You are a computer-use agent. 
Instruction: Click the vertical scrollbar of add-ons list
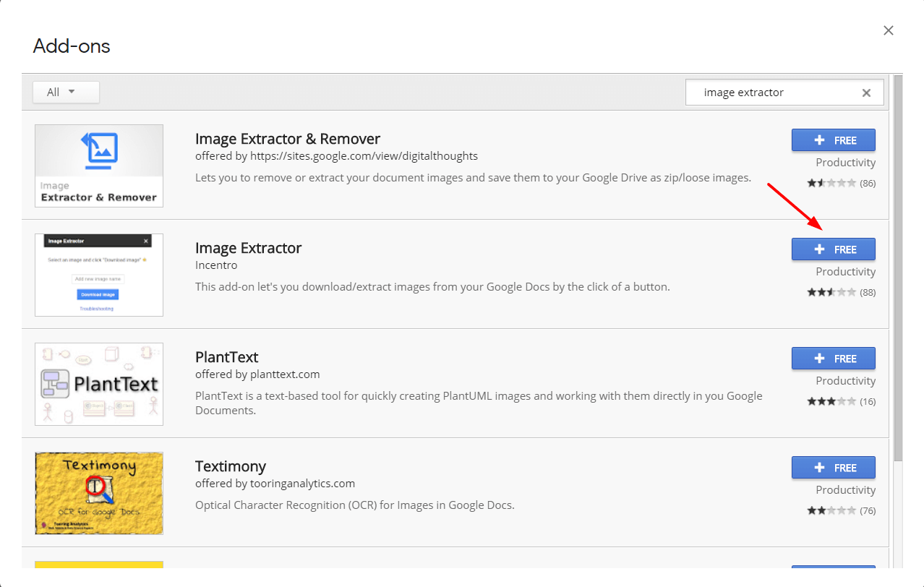tap(898, 267)
